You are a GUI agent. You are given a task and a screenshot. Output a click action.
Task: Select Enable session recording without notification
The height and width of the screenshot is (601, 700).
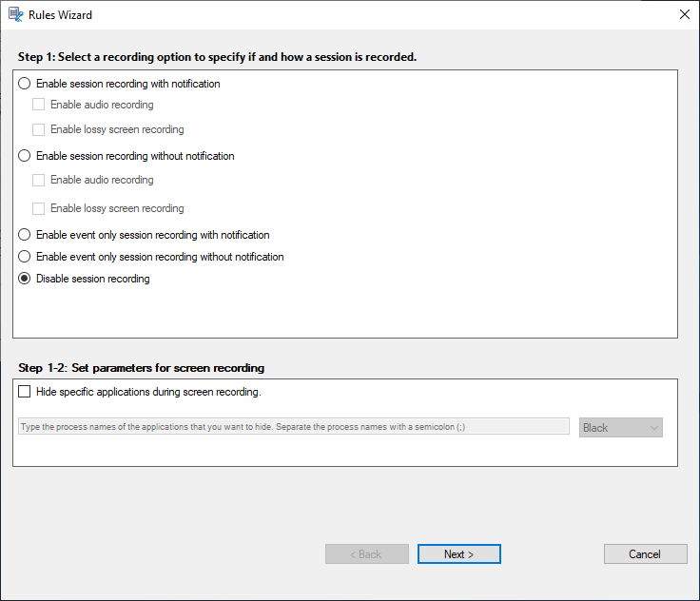(x=25, y=156)
